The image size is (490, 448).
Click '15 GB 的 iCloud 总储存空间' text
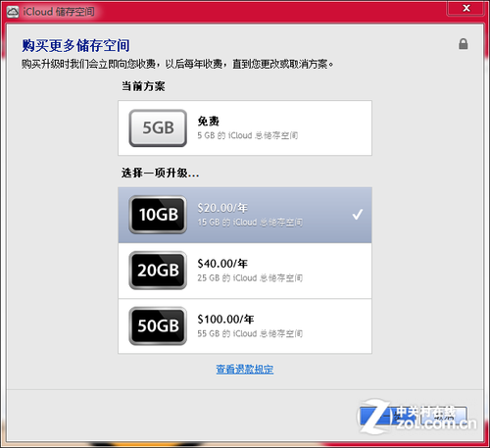tap(250, 223)
